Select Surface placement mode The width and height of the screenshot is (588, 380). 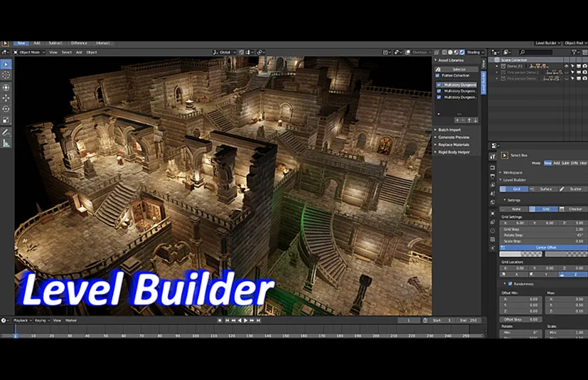coord(543,189)
